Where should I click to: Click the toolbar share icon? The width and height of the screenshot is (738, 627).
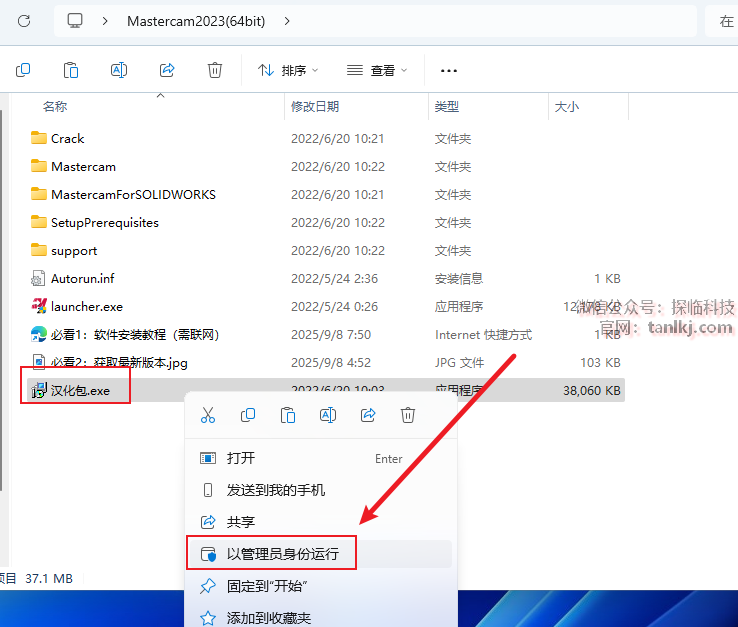167,70
